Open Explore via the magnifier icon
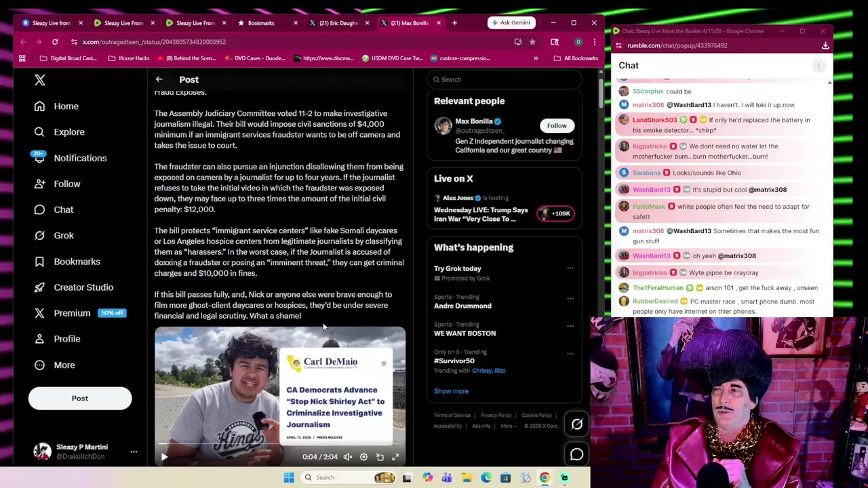The height and width of the screenshot is (488, 868). 39,132
